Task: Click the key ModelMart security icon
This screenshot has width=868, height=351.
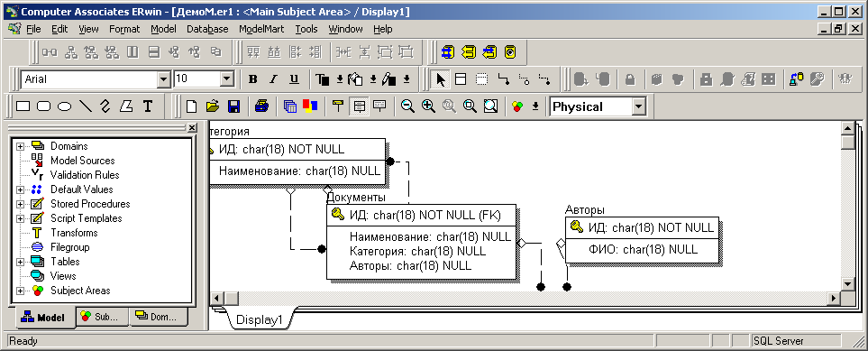Action: [x=817, y=79]
